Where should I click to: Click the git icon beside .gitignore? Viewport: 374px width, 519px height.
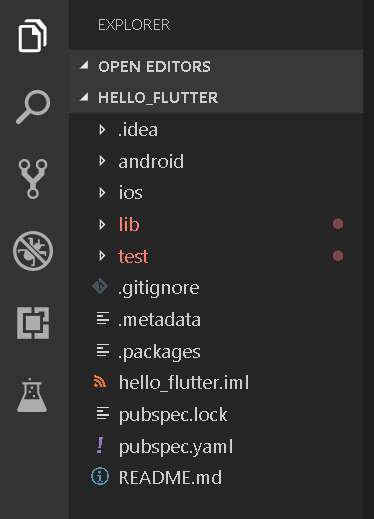[100, 287]
